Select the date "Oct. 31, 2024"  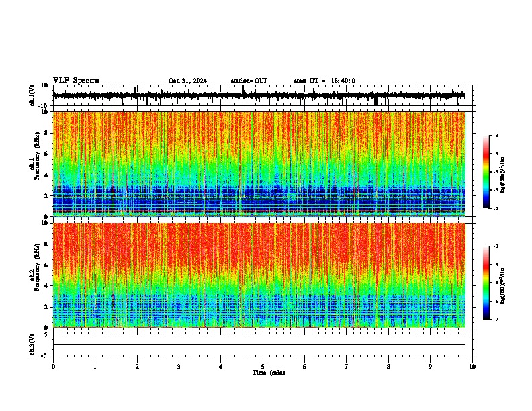click(x=187, y=81)
